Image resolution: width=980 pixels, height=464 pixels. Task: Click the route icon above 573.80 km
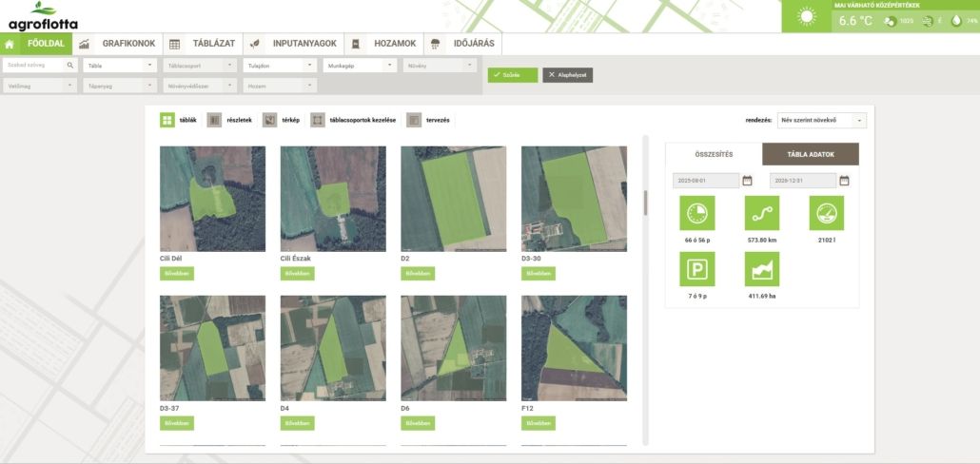tap(761, 213)
